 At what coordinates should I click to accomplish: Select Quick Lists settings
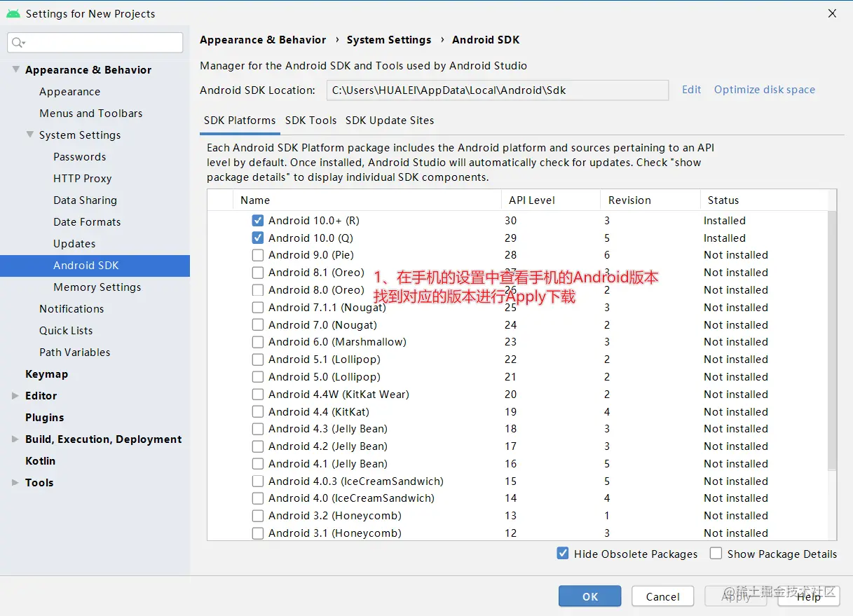point(66,330)
